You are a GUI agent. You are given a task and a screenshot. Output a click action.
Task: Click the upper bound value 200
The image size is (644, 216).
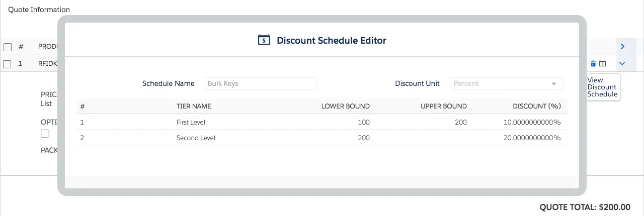[460, 122]
